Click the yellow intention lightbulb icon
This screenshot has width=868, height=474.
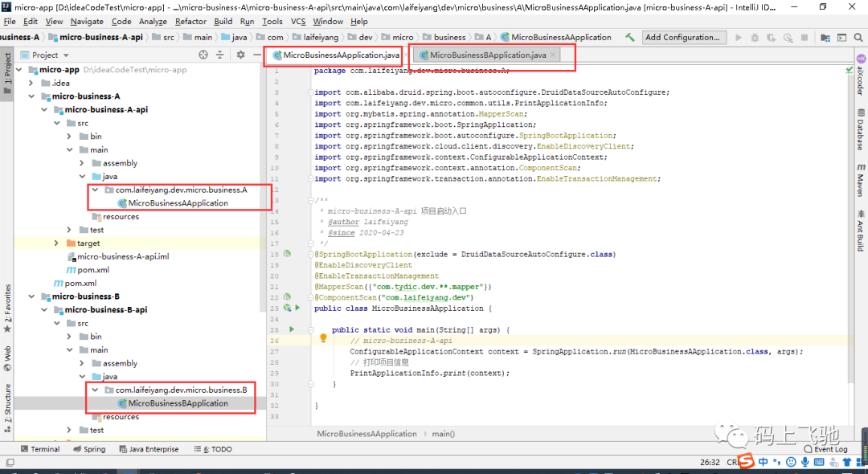pos(324,338)
